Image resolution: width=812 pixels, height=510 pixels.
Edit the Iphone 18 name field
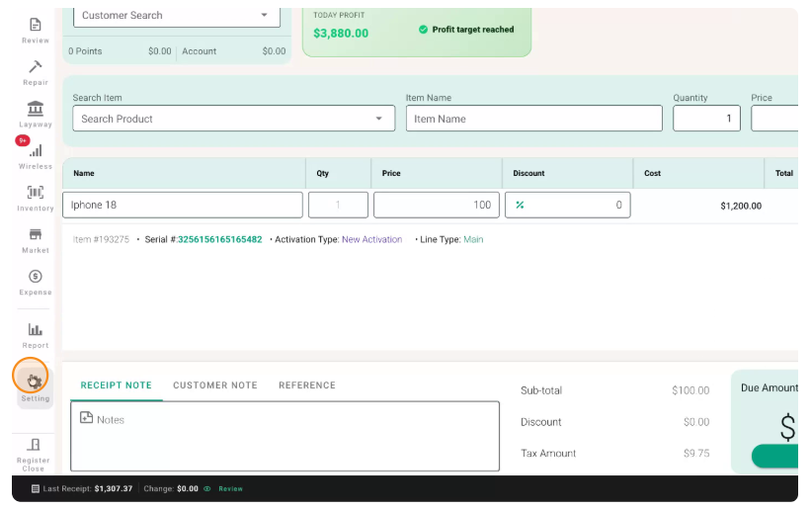[183, 205]
